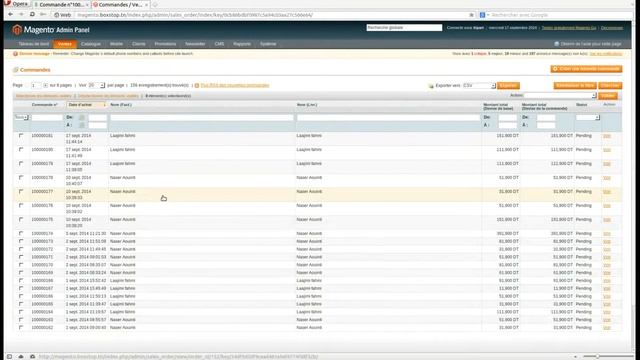Open the Actions dropdown
The height and width of the screenshot is (360, 640).
coord(560,96)
